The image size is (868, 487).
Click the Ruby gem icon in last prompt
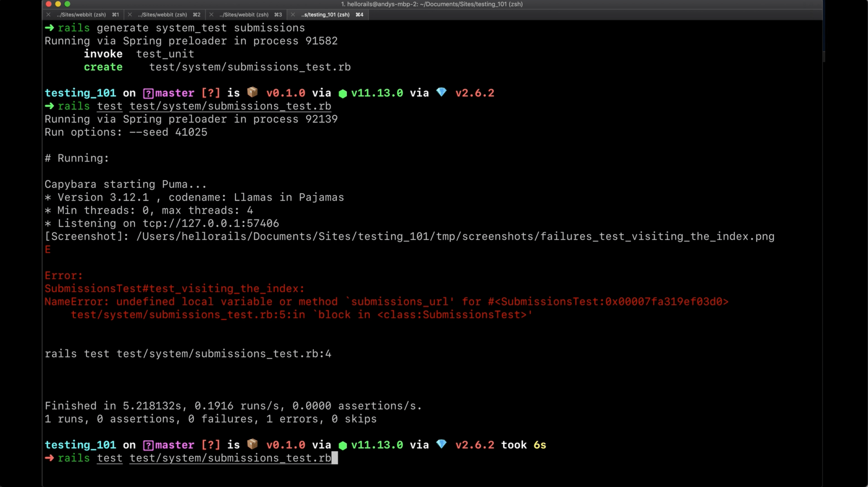tap(441, 444)
